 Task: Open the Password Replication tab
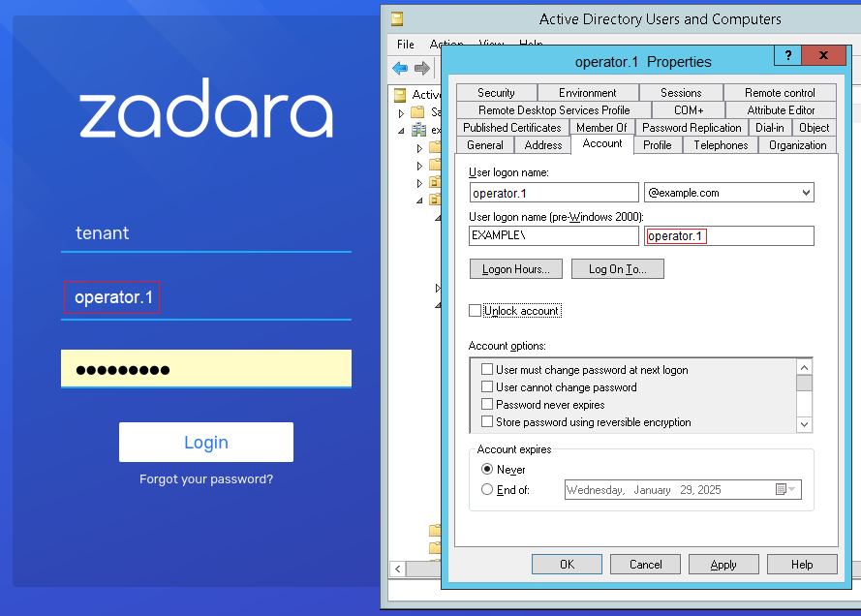(x=692, y=128)
